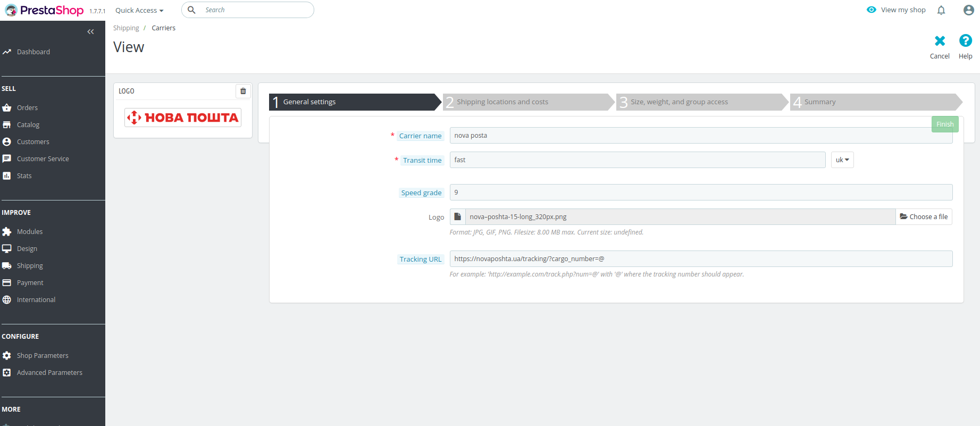
Task: Click the Shipping breadcrumb link
Action: [x=126, y=28]
